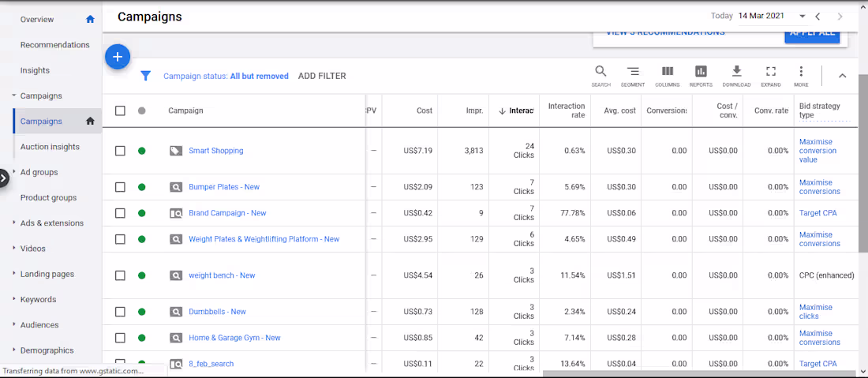Go to Auction insights page

(50, 147)
